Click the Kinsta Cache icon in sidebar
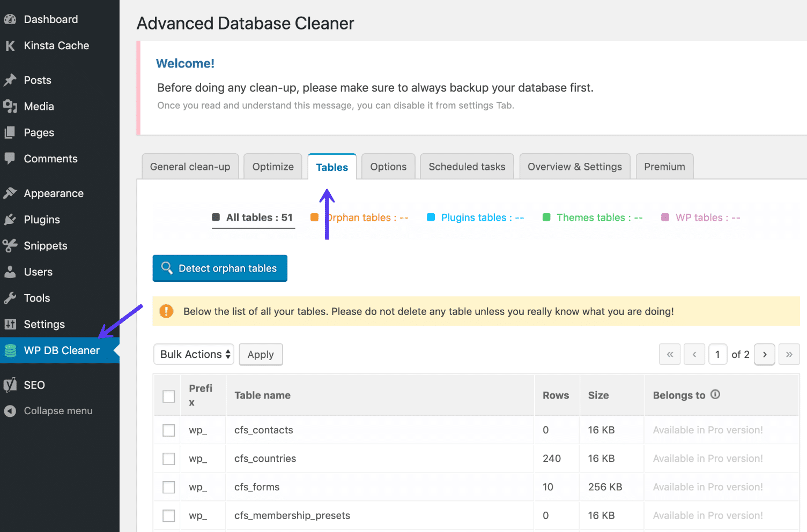The height and width of the screenshot is (532, 807). pos(10,46)
